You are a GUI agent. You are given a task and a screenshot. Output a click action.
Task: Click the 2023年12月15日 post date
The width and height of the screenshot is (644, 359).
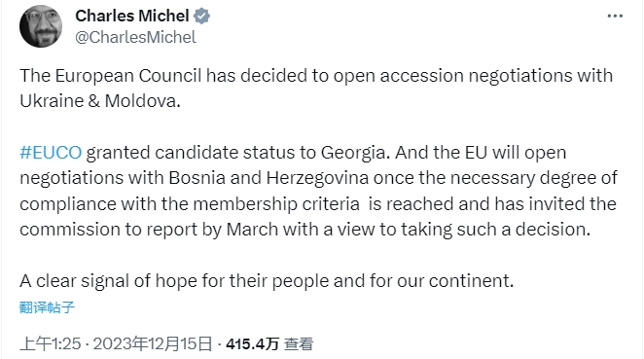pos(153,343)
